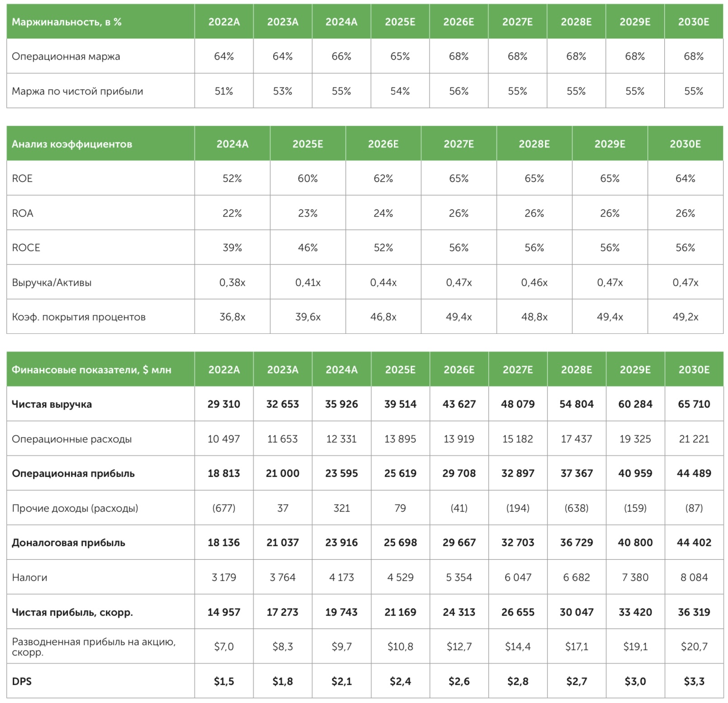
Task: Click the "Финансовые показатели, $ млн" header
Action: [91, 370]
